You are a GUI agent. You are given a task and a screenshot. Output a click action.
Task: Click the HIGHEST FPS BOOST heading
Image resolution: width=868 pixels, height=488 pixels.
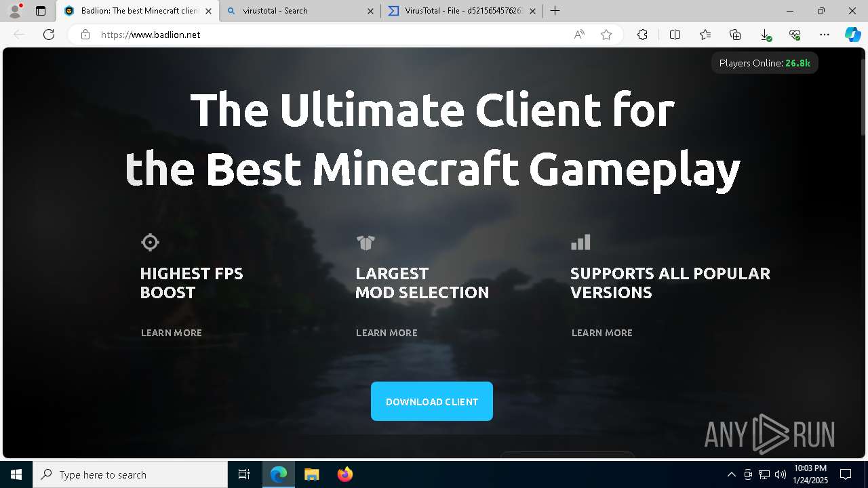(x=192, y=283)
